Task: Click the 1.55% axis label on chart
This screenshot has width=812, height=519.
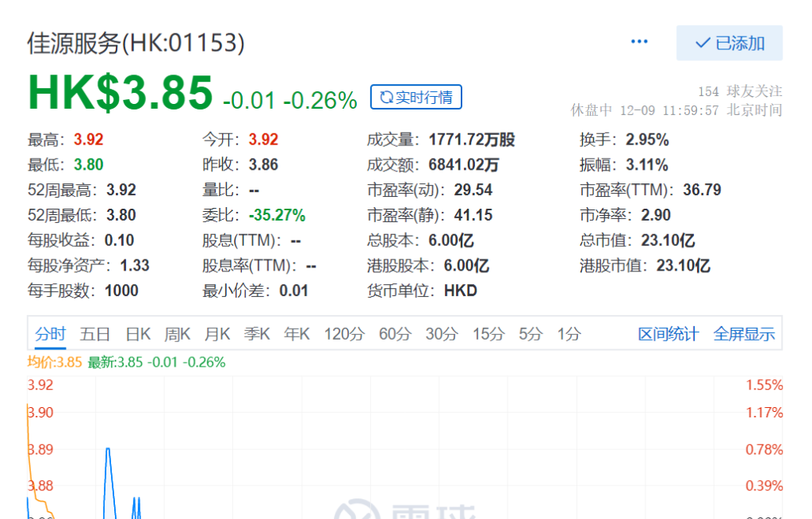Action: (x=764, y=385)
